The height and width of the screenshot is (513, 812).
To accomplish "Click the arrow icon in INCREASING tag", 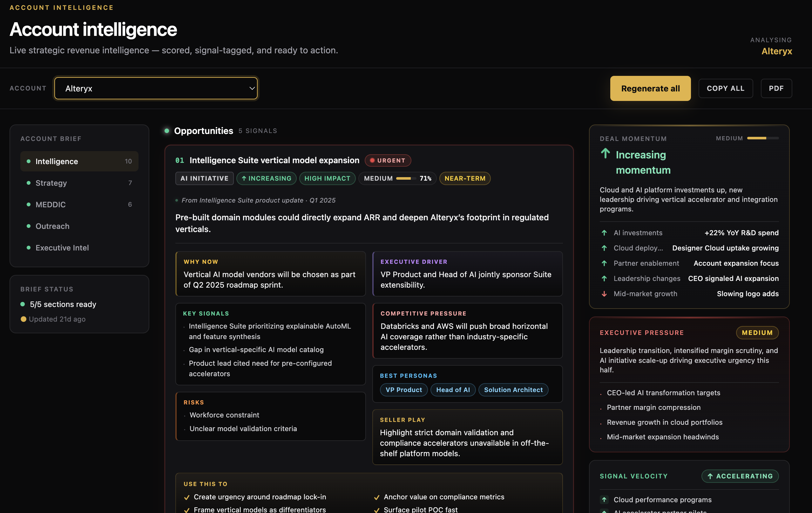I will tap(244, 178).
